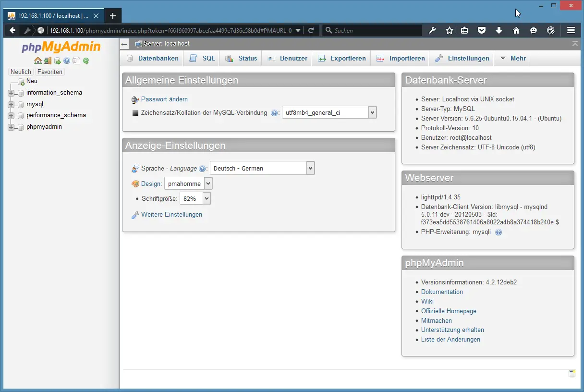Click the Server: localhost breadcrumb

(x=166, y=44)
